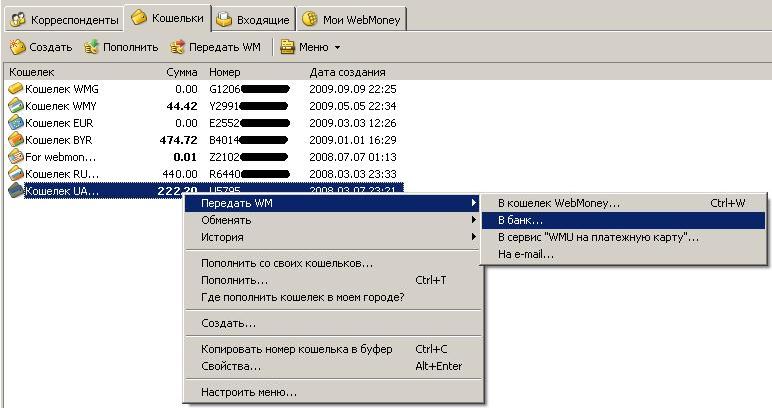The height and width of the screenshot is (408, 772).
Task: Sort by the Сумма column header
Action: 182,72
